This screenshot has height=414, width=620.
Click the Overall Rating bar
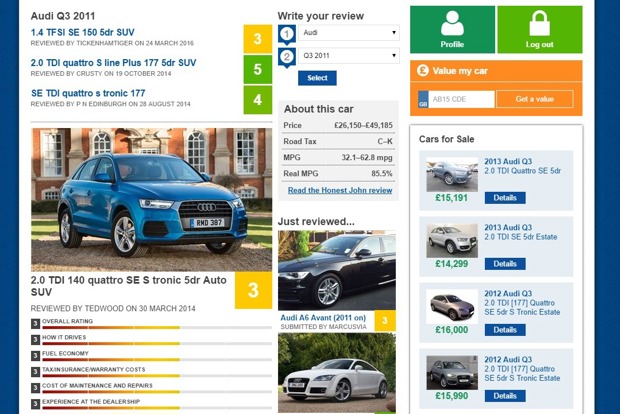point(157,328)
